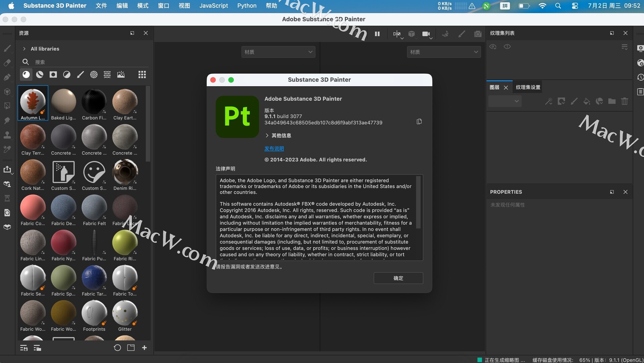Filter assets by Smart materials icon
Viewport: 644px width, 363px height.
[x=40, y=74]
